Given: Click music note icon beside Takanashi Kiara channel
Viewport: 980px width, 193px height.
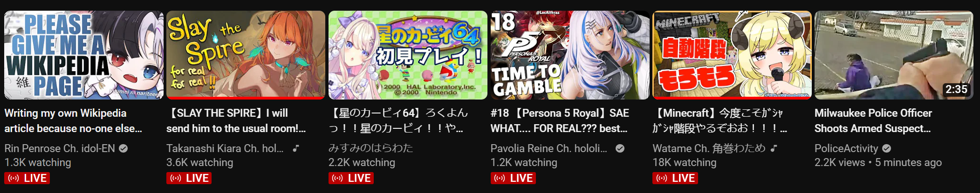Looking at the screenshot, I should (296, 148).
